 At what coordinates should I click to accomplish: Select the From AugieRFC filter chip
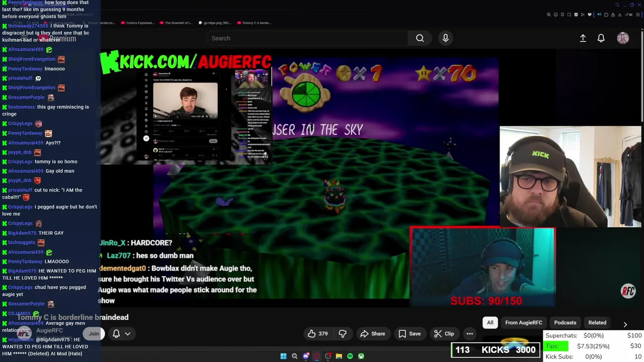click(x=524, y=323)
